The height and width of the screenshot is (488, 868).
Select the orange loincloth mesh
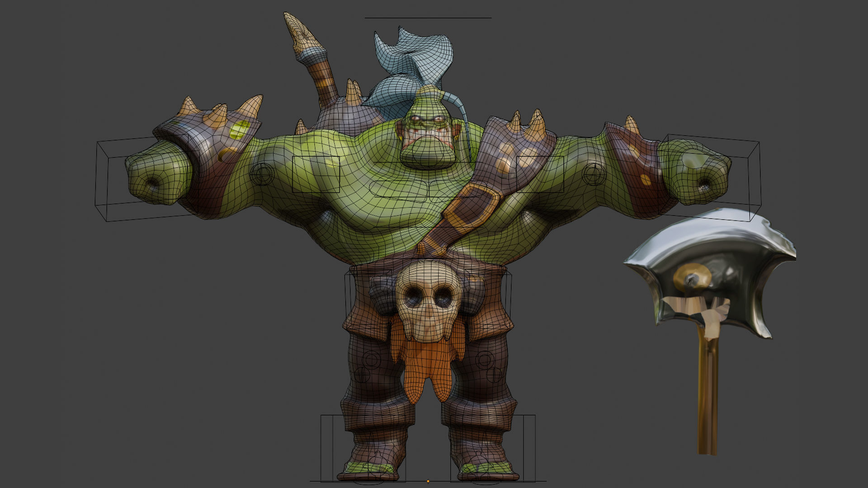(427, 361)
